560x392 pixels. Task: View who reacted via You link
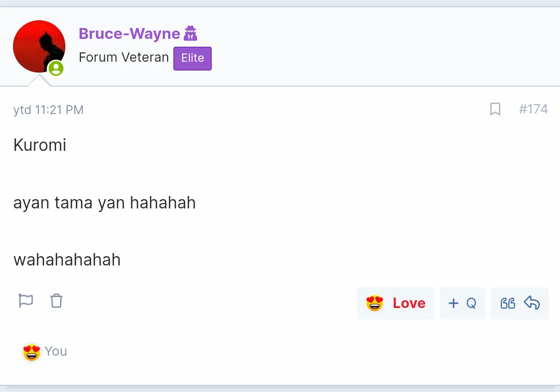(56, 352)
